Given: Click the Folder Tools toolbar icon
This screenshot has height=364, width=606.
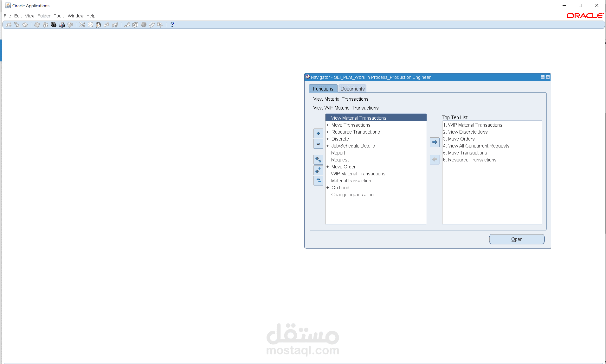Looking at the screenshot, I should (x=160, y=25).
